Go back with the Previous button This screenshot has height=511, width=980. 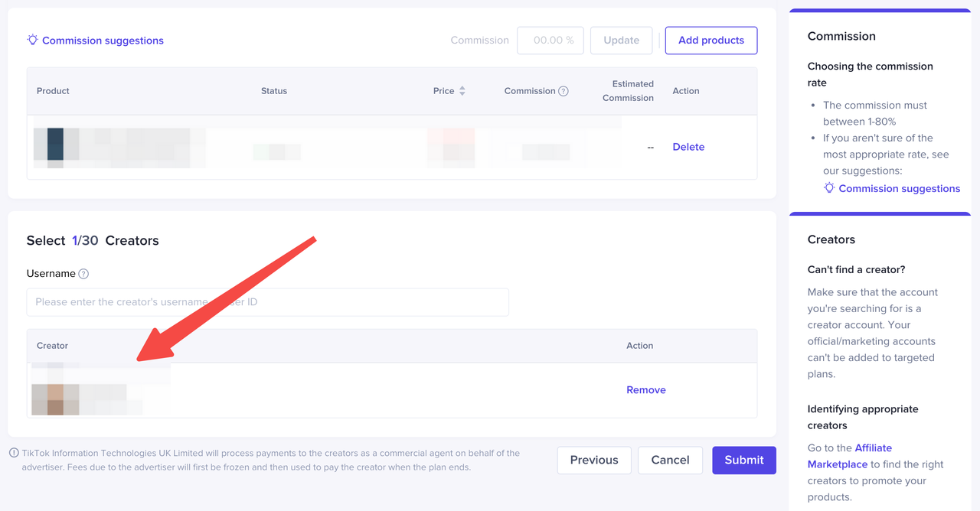point(593,460)
